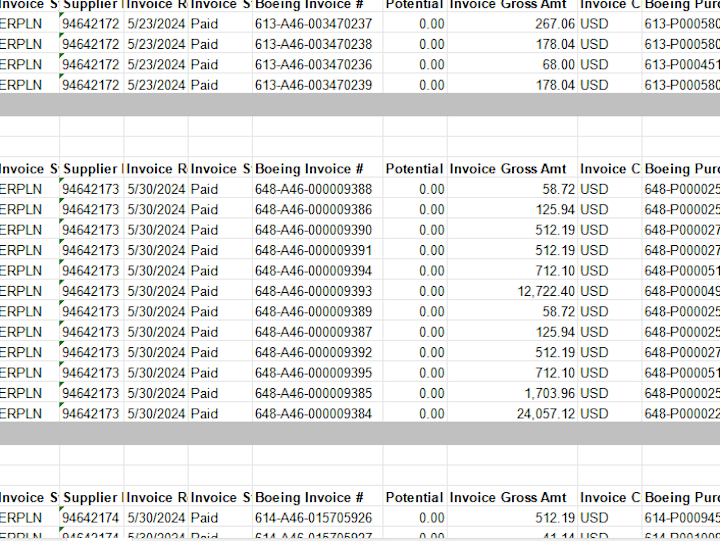Select invoice 648-A46-000009386 cell

click(x=317, y=209)
